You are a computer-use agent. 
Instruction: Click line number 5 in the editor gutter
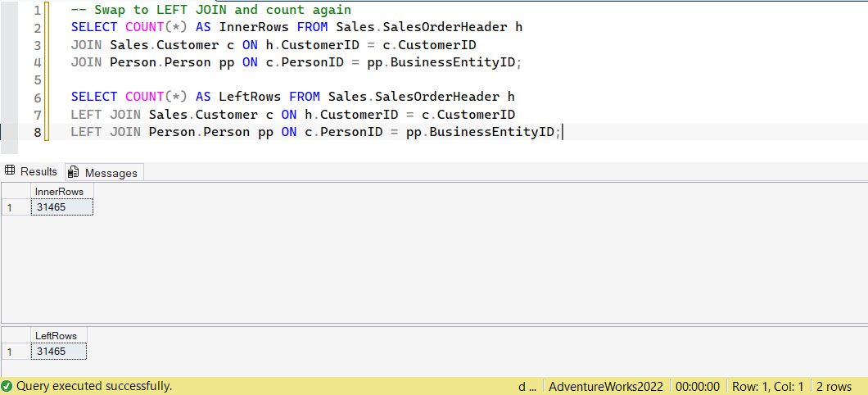[37, 80]
